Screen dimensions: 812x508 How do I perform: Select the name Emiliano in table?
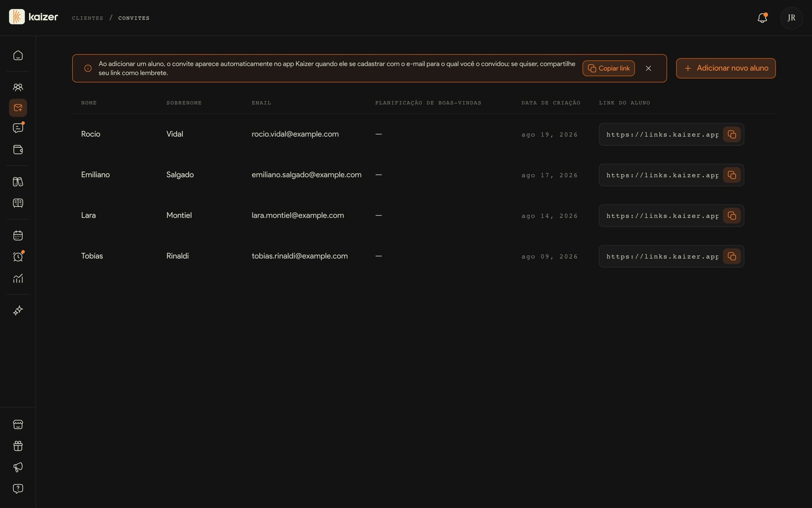pyautogui.click(x=95, y=175)
